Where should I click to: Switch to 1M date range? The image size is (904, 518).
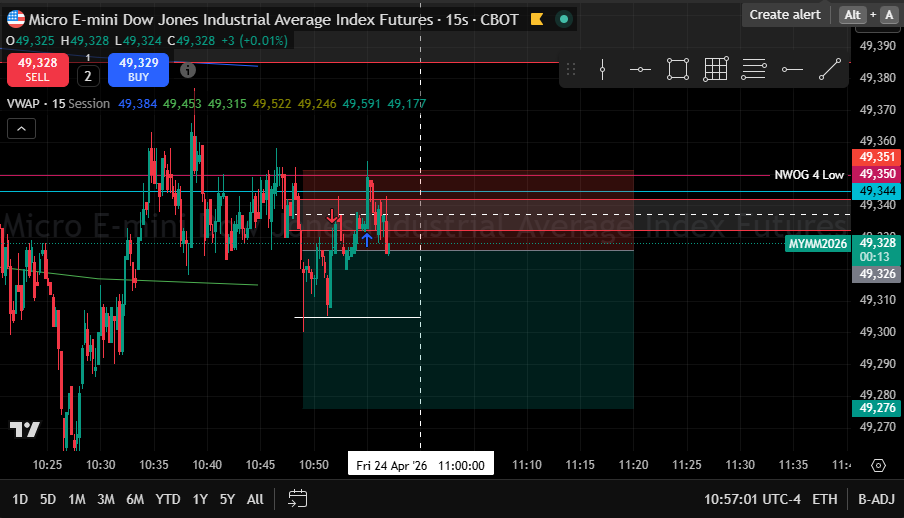(x=77, y=499)
